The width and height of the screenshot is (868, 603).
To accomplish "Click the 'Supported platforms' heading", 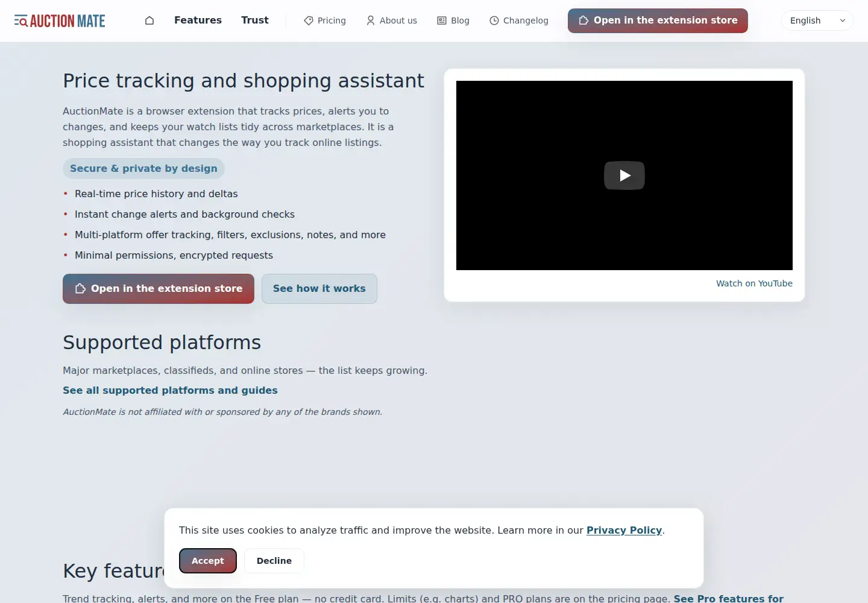I will tap(162, 343).
